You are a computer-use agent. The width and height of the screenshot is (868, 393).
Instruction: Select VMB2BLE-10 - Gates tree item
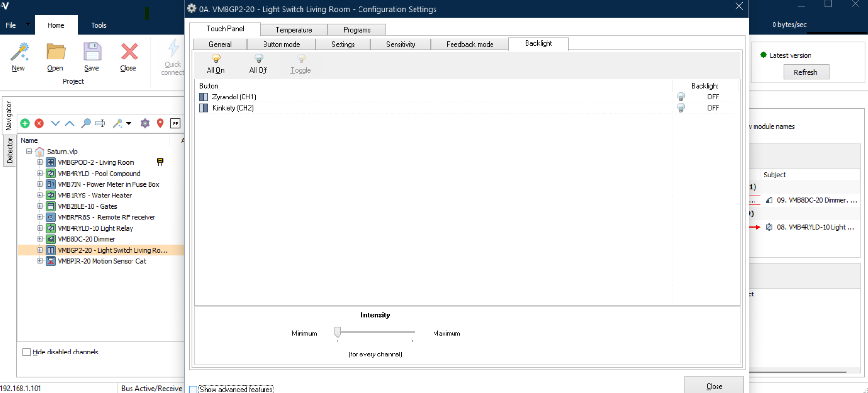click(88, 206)
